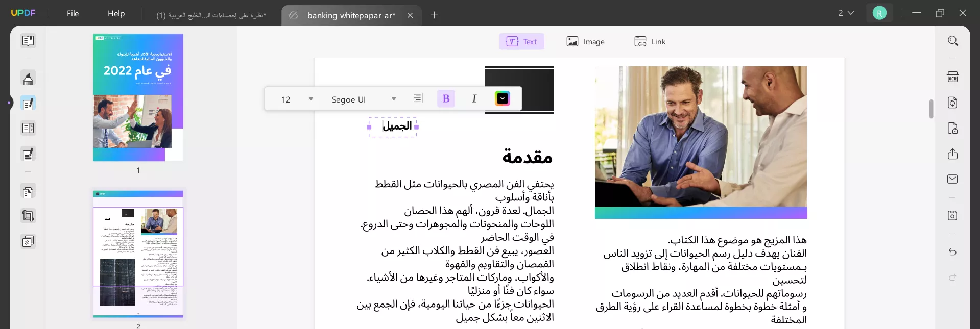Open the Convert PDF icon on right
This screenshot has height=329, width=980.
tap(952, 103)
